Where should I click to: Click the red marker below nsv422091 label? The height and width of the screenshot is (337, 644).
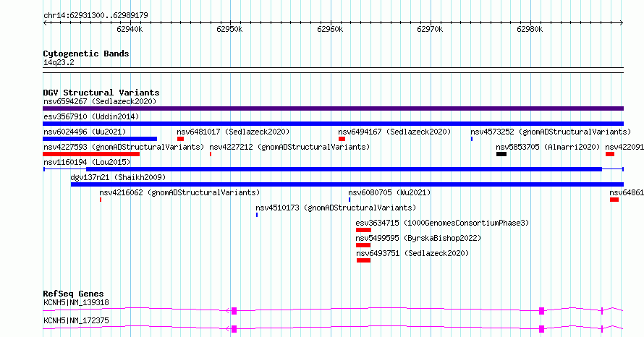tap(610, 154)
